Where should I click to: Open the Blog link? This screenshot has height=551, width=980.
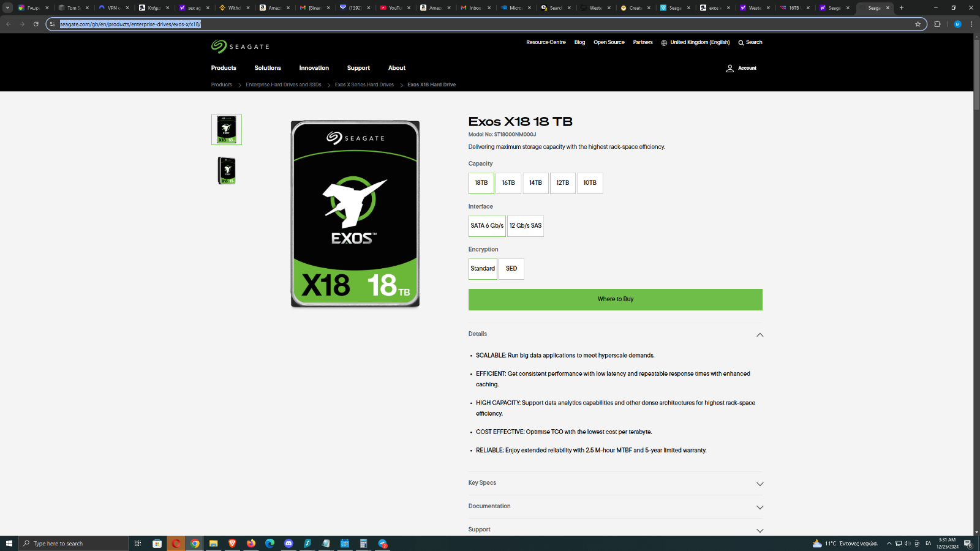tap(579, 43)
